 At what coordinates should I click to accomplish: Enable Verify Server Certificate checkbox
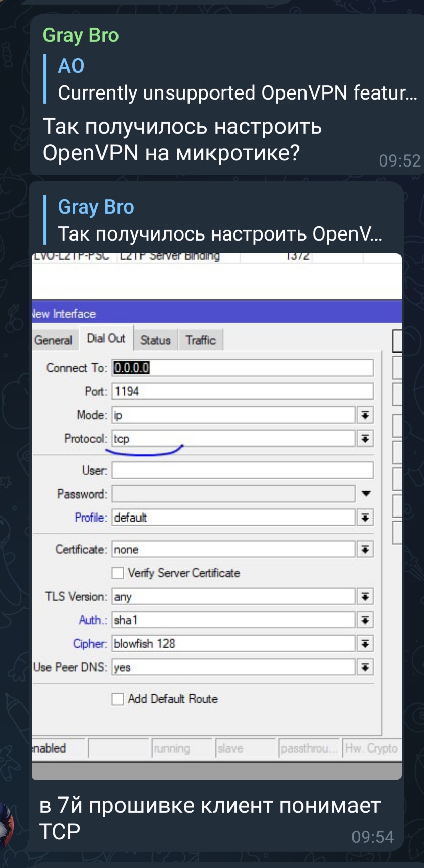[118, 573]
